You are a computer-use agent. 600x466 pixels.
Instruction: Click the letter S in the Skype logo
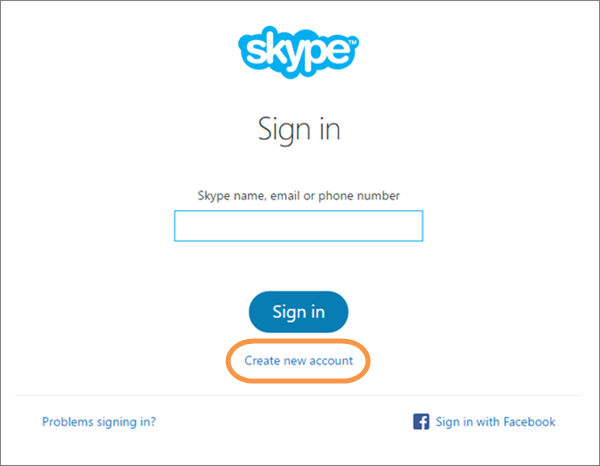point(255,52)
